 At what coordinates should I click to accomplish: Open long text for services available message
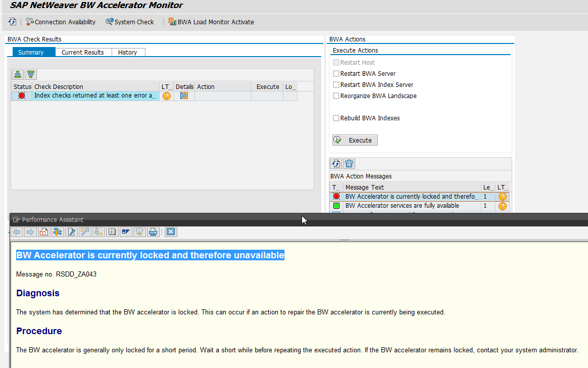pyautogui.click(x=503, y=206)
